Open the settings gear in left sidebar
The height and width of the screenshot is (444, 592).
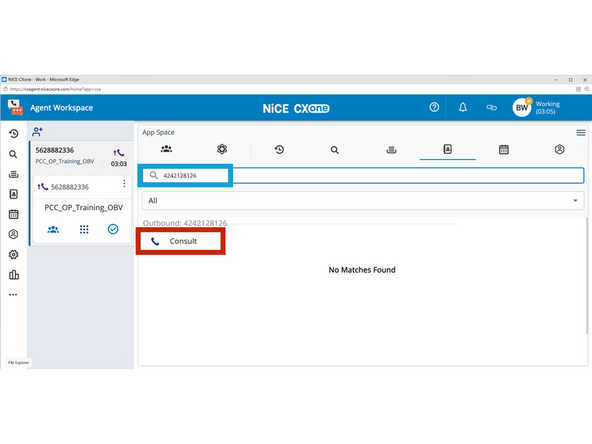tap(14, 254)
